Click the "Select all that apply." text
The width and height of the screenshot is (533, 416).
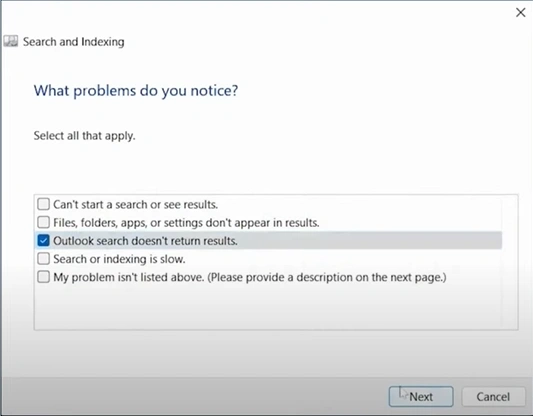[x=84, y=136]
